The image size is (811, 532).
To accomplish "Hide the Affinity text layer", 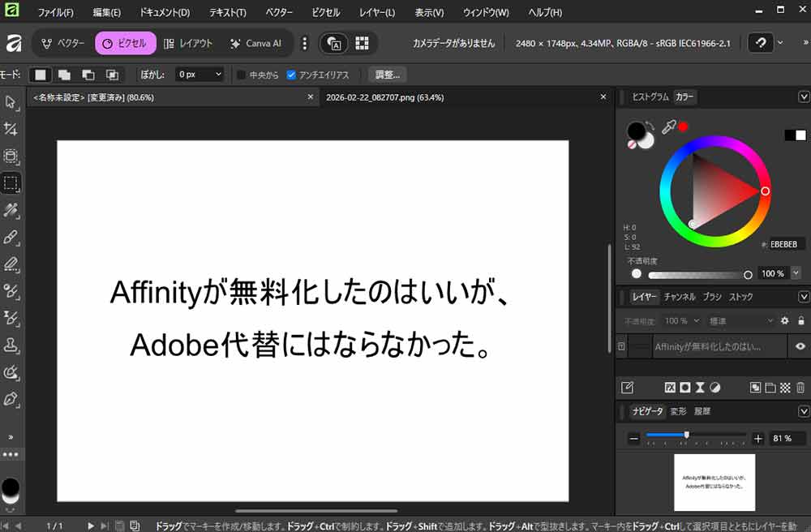I will point(800,346).
